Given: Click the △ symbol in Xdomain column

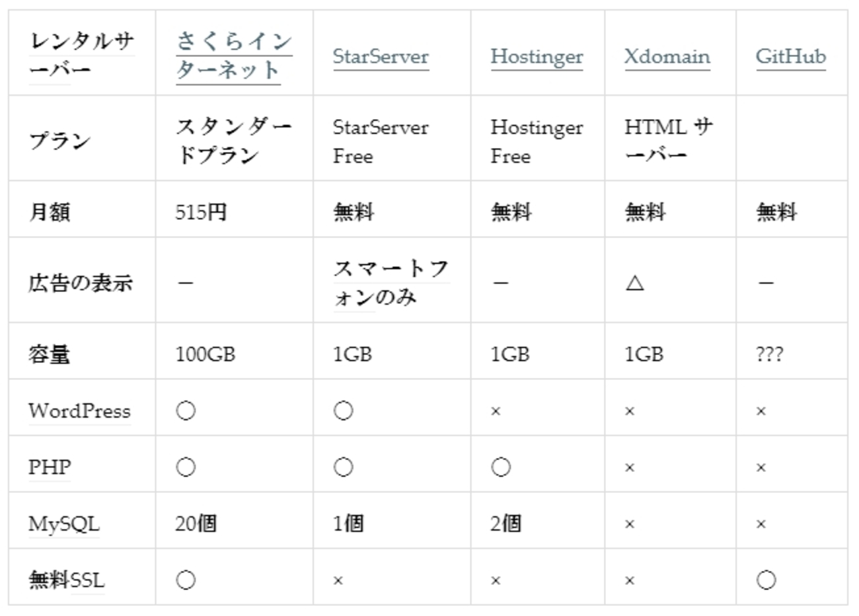Looking at the screenshot, I should (x=634, y=284).
